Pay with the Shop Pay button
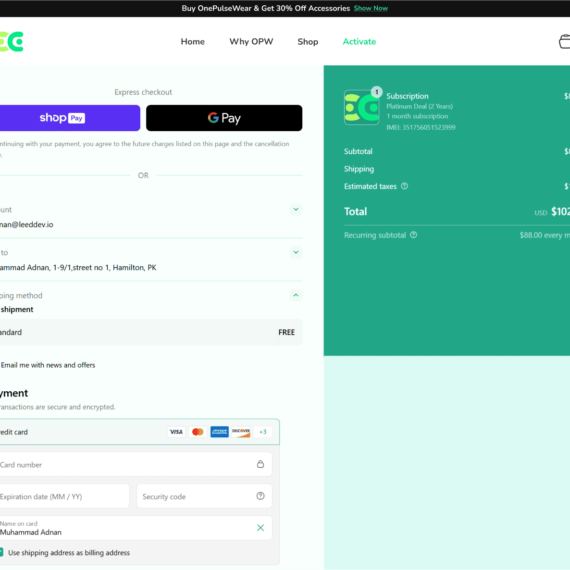570x570 pixels. coord(70,118)
